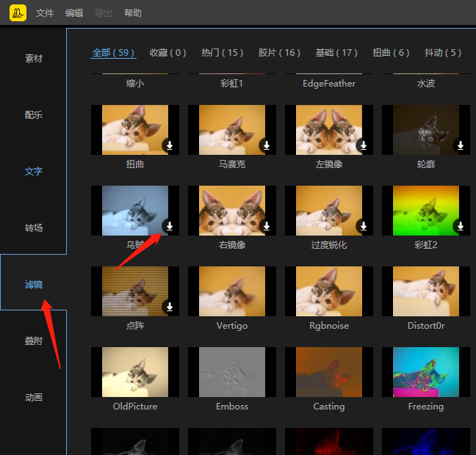The height and width of the screenshot is (455, 476).
Task: Download the 扭曲 filter
Action: click(x=170, y=145)
